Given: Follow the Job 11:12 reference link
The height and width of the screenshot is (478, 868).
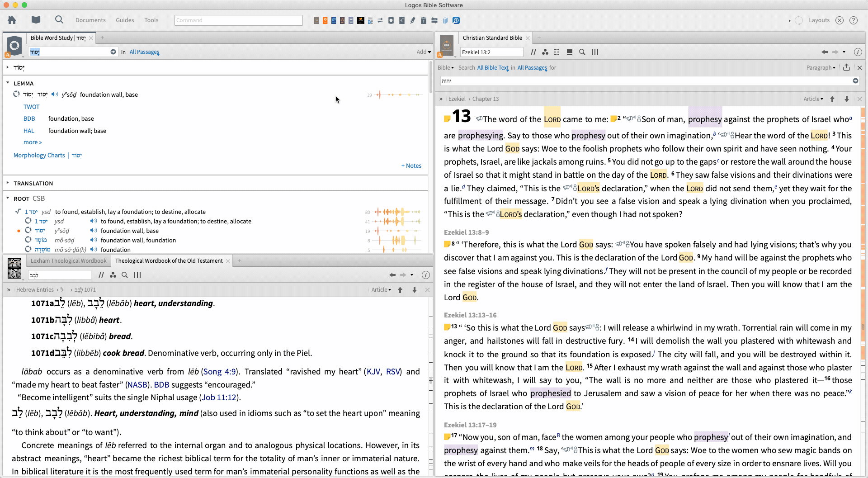Looking at the screenshot, I should point(219,398).
